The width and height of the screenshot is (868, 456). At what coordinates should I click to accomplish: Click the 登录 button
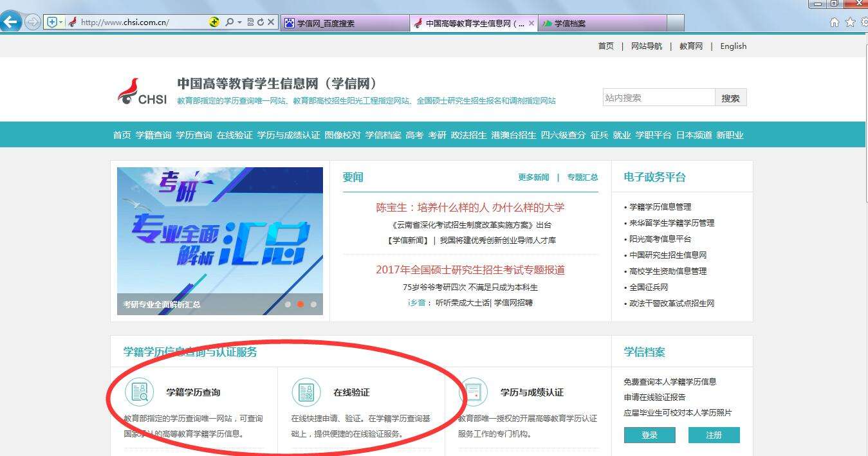click(649, 435)
